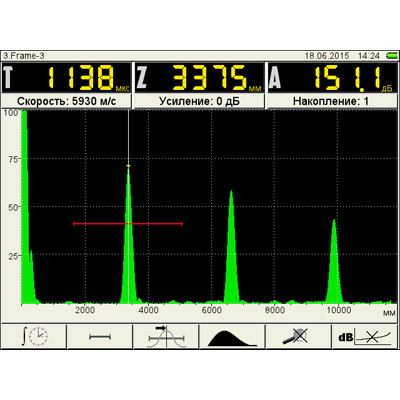Viewport: 400px width, 400px height.
Task: Open the Скорость: 5930 м/с setting
Action: [x=67, y=101]
